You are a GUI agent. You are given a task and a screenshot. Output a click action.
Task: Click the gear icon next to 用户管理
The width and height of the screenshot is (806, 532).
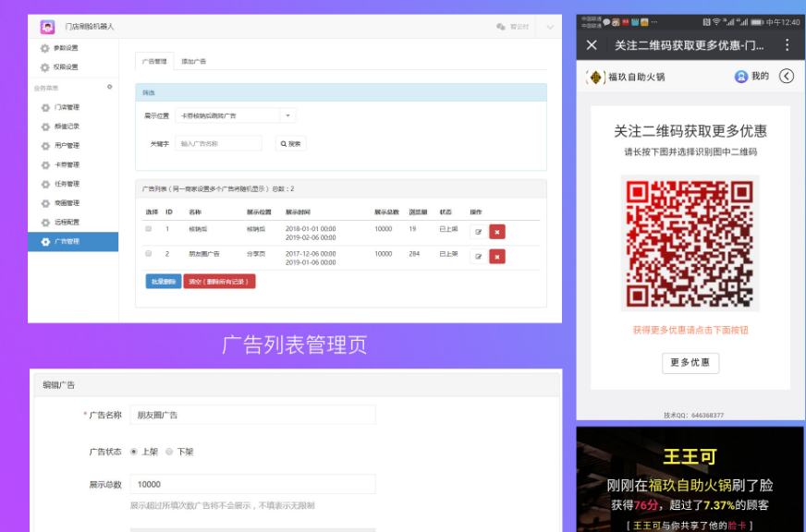(x=45, y=146)
